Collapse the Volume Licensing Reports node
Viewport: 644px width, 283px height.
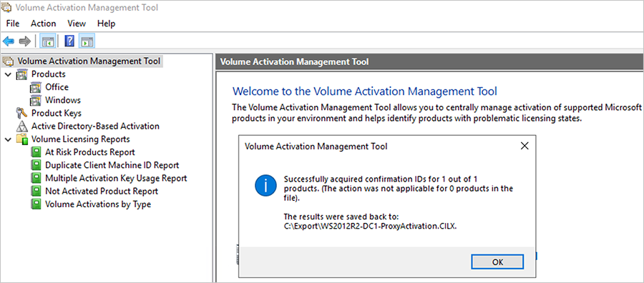8,139
